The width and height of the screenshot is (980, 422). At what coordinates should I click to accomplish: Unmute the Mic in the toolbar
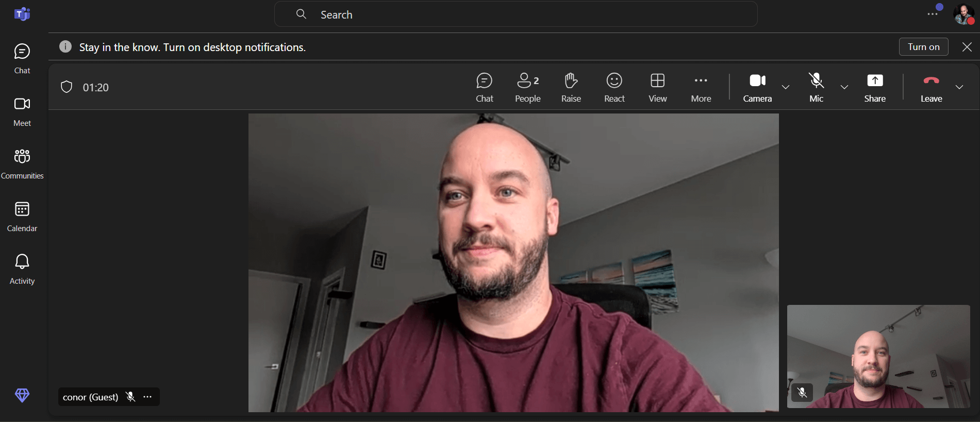pyautogui.click(x=817, y=87)
